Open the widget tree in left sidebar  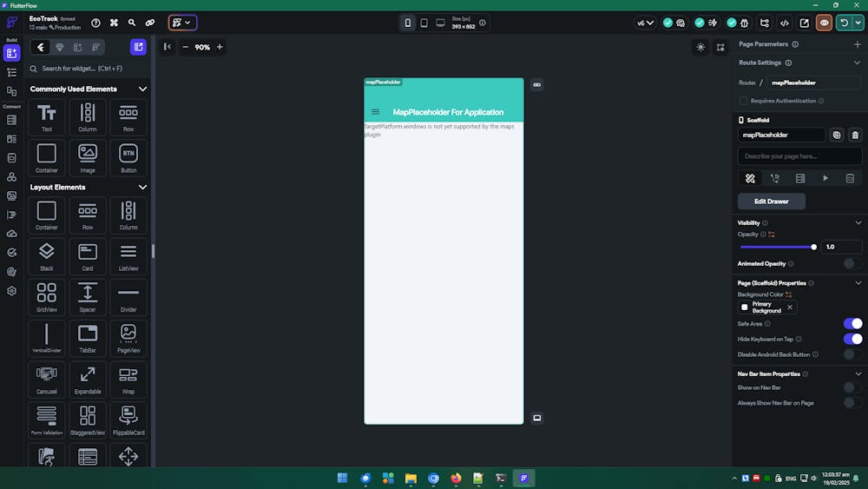tap(11, 72)
